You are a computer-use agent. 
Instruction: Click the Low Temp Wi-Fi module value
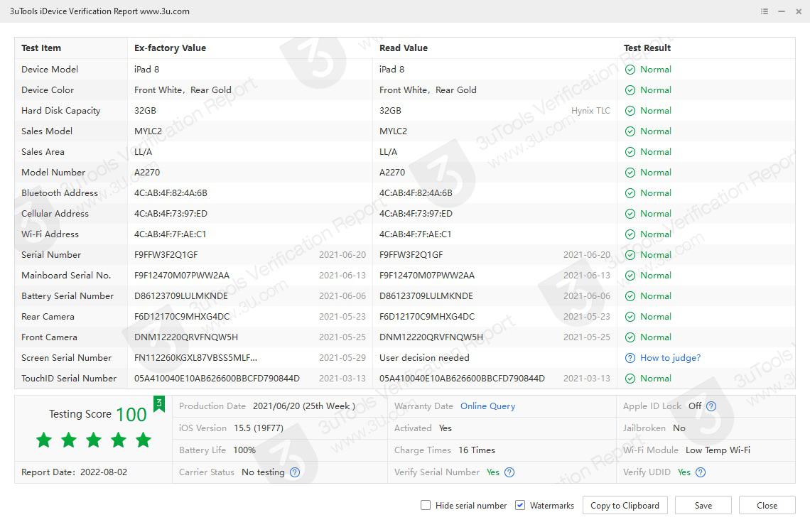pos(718,450)
